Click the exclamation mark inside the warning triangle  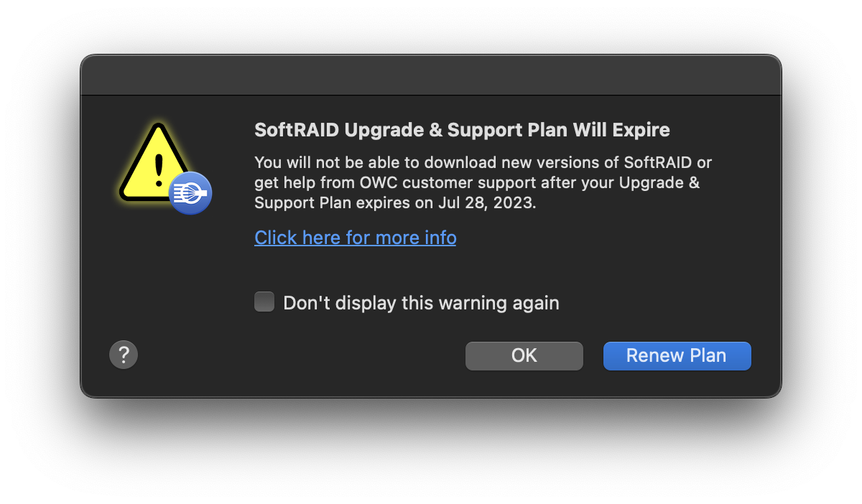(159, 170)
